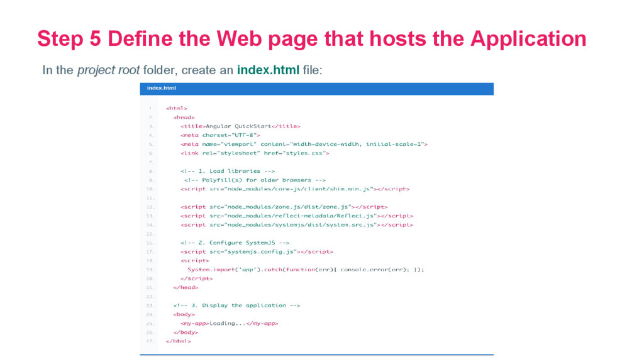Click the closing "</script>" tag on line 20
The image size is (644, 362).
[197, 278]
